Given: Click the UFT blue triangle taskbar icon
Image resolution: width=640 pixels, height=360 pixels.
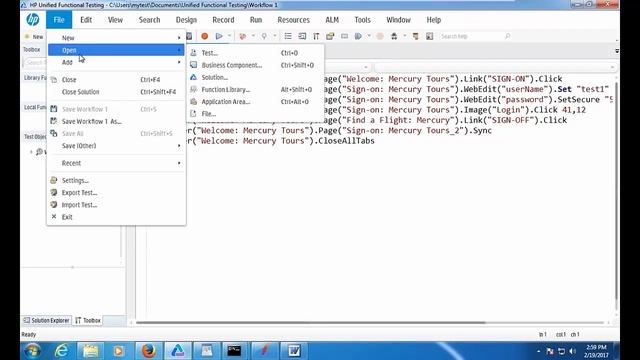Looking at the screenshot, I should tap(178, 351).
